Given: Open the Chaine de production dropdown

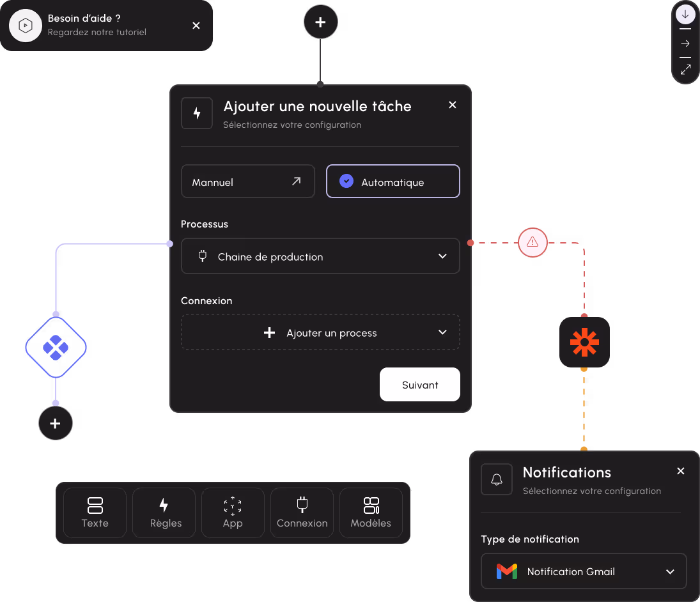Looking at the screenshot, I should point(320,256).
